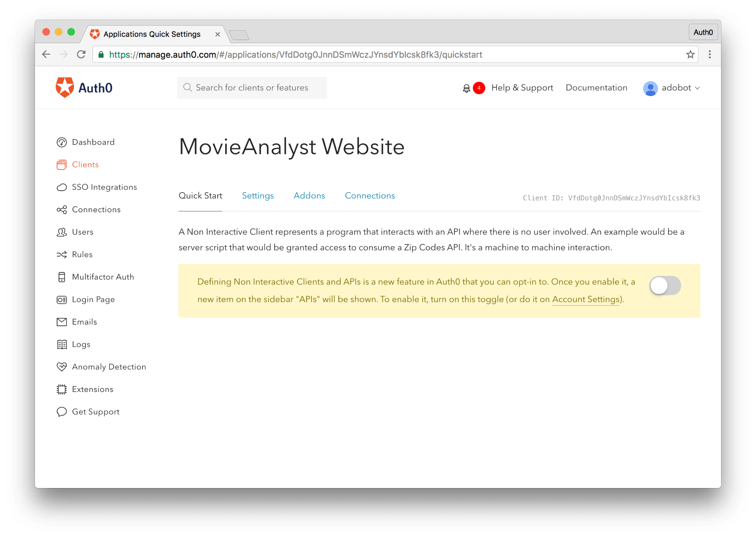Click the Help & Support link
The width and height of the screenshot is (756, 538).
522,88
